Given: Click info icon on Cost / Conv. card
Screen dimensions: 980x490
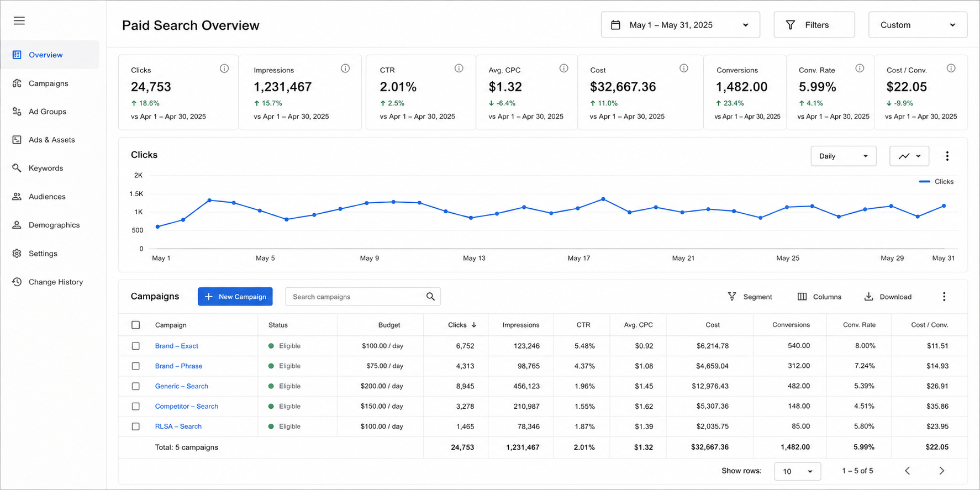Looking at the screenshot, I should pyautogui.click(x=951, y=69).
